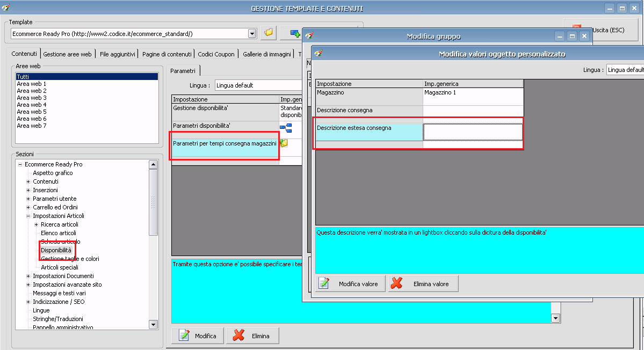The height and width of the screenshot is (350, 644).
Task: Click the Imp.generica column header in the Modifica valori table
Action: tap(473, 84)
